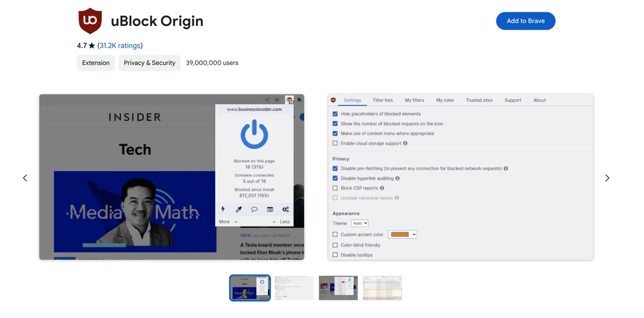This screenshot has width=644, height=318.
Task: Click the lightning bolt zapper icon
Action: tap(223, 209)
